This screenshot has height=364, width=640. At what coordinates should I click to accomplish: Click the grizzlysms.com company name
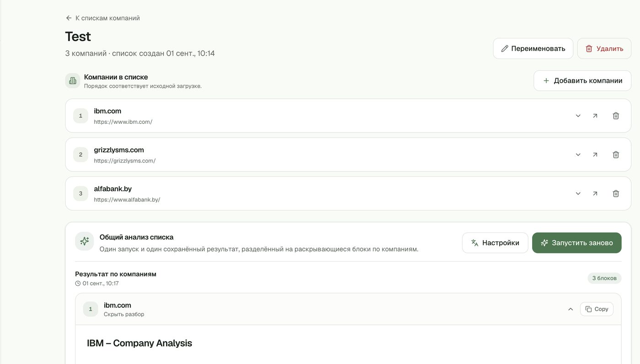(119, 150)
